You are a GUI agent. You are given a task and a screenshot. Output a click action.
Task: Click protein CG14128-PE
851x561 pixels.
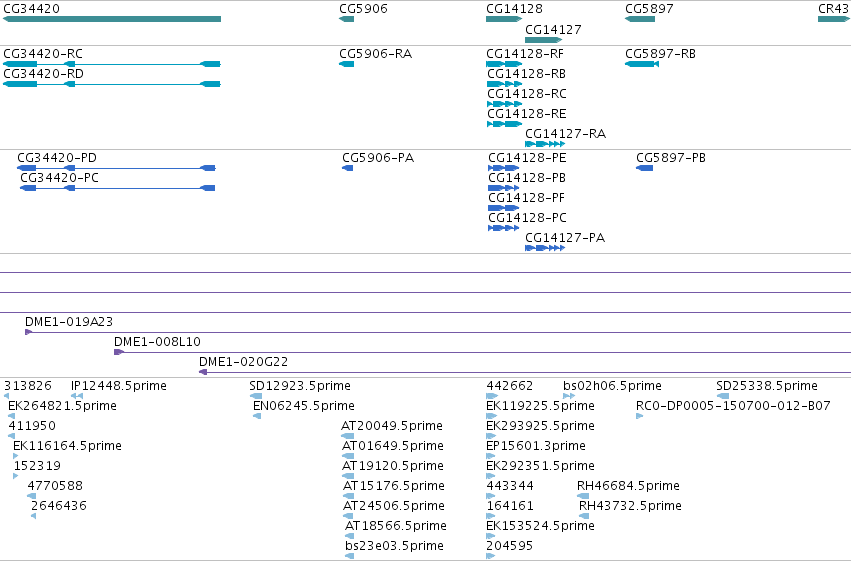click(504, 168)
